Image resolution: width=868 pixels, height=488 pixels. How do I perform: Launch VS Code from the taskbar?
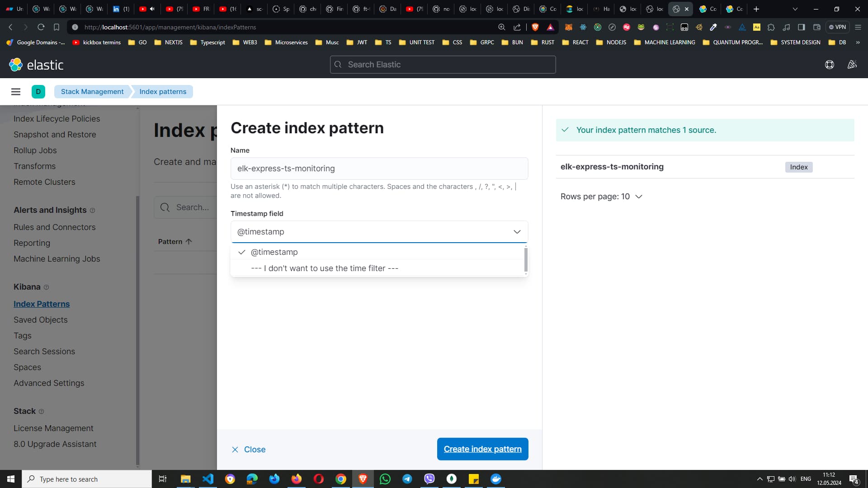(208, 479)
